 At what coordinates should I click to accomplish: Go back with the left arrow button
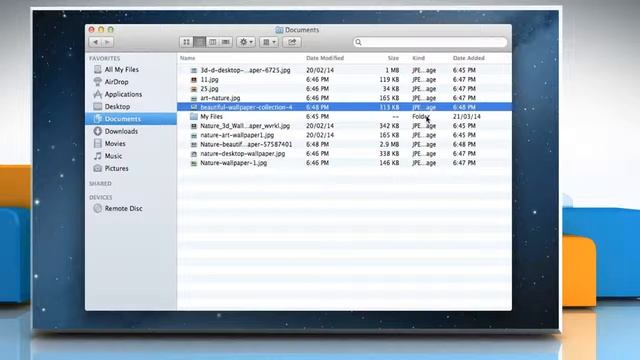(95, 42)
